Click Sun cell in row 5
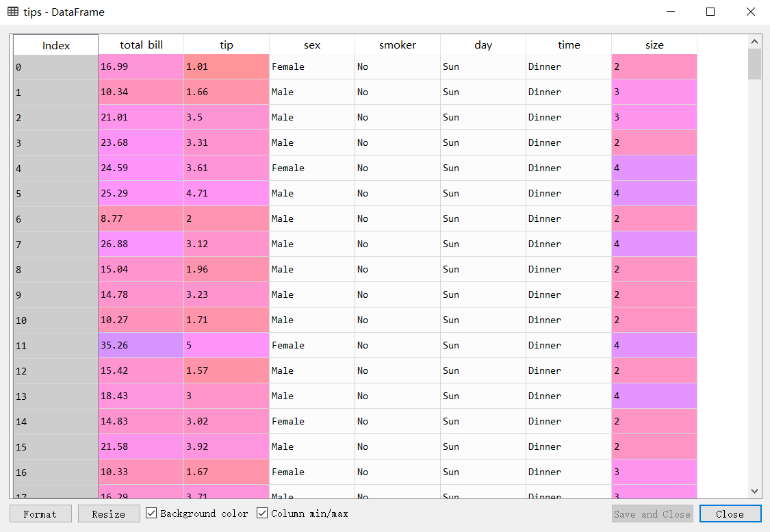The width and height of the screenshot is (770, 532). (x=483, y=194)
